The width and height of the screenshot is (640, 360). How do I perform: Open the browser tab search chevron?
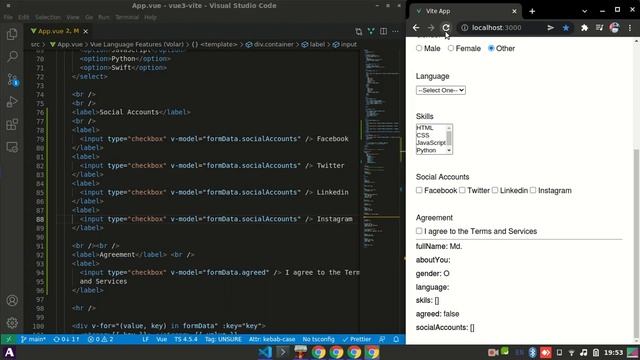coord(584,11)
